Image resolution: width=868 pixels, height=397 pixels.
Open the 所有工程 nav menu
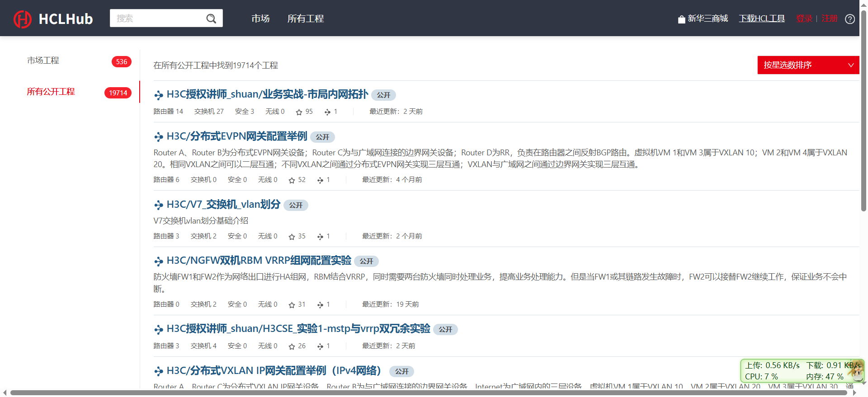coord(306,19)
